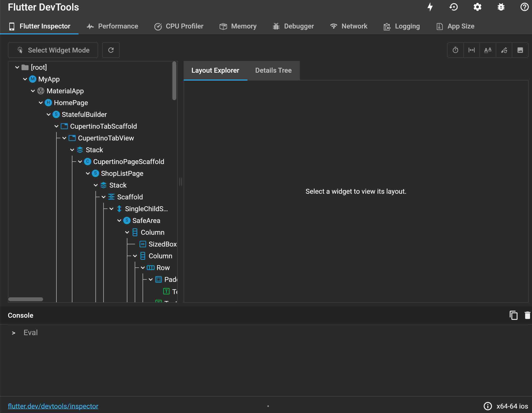
Task: Copy console contents to clipboard
Action: 513,315
